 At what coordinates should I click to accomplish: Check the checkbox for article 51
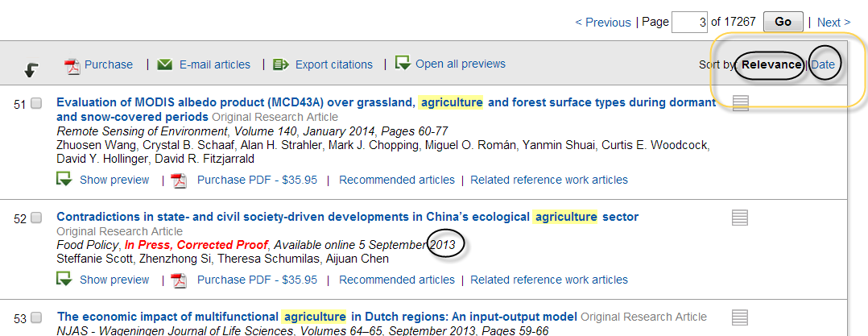pos(36,104)
